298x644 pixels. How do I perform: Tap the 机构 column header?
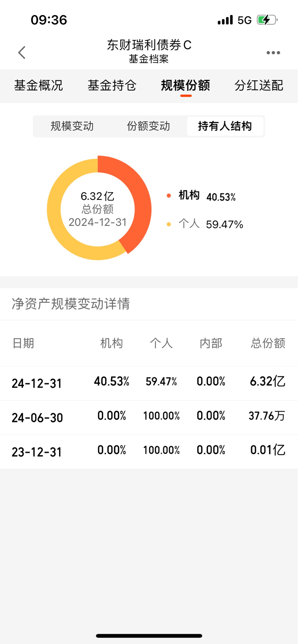click(x=111, y=343)
